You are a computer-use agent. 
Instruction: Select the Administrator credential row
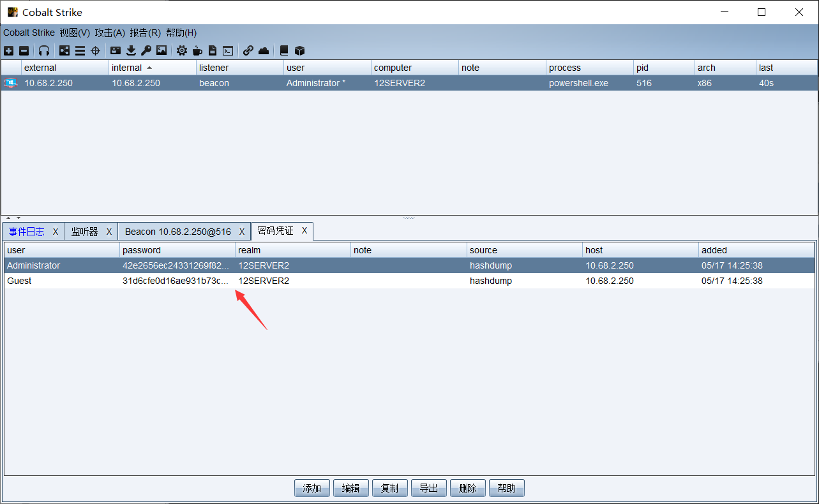pyautogui.click(x=409, y=265)
